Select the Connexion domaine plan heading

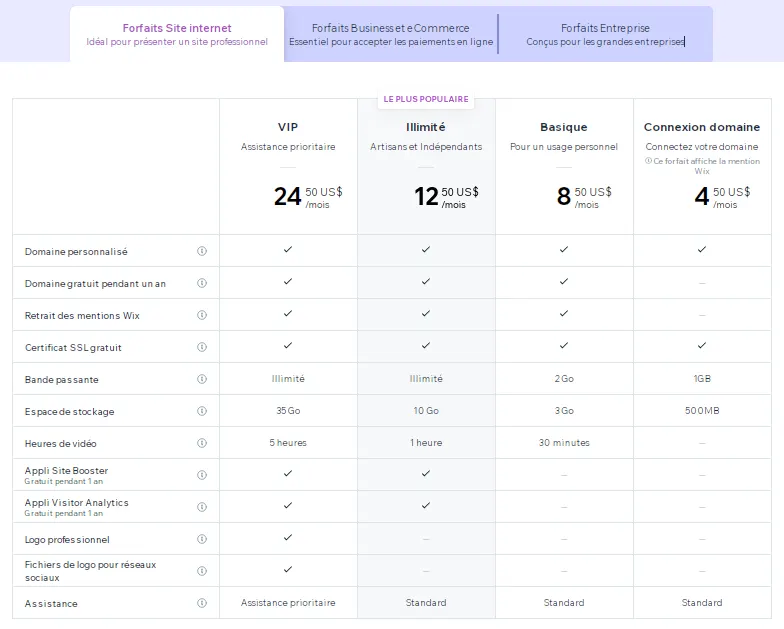[702, 127]
